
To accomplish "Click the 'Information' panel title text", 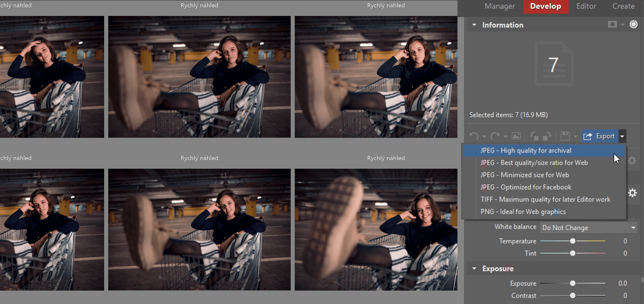I will point(503,25).
